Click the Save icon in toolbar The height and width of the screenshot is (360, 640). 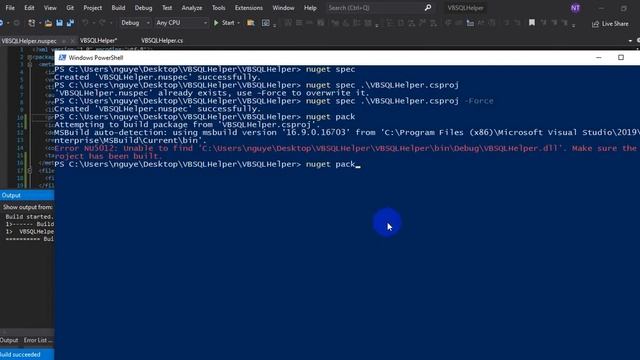click(x=60, y=23)
